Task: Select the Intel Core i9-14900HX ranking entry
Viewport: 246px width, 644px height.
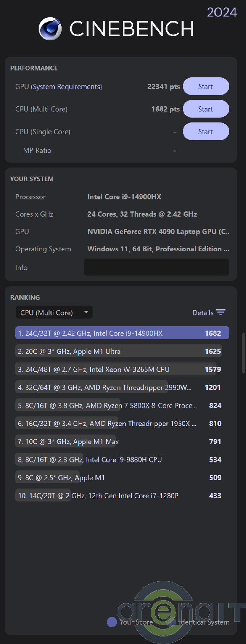Action: [122, 333]
